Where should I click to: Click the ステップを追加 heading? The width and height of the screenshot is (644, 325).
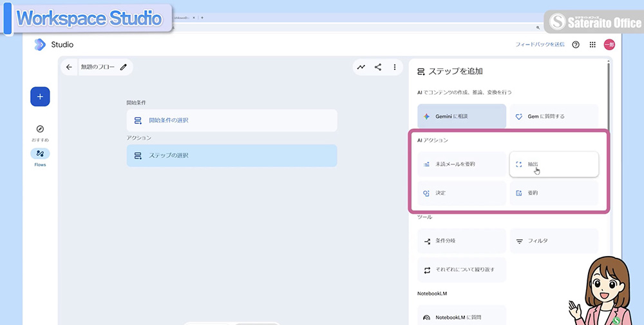pyautogui.click(x=455, y=71)
